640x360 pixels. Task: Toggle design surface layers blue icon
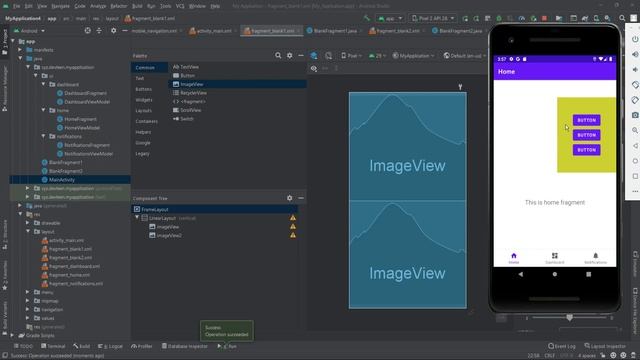tap(314, 56)
